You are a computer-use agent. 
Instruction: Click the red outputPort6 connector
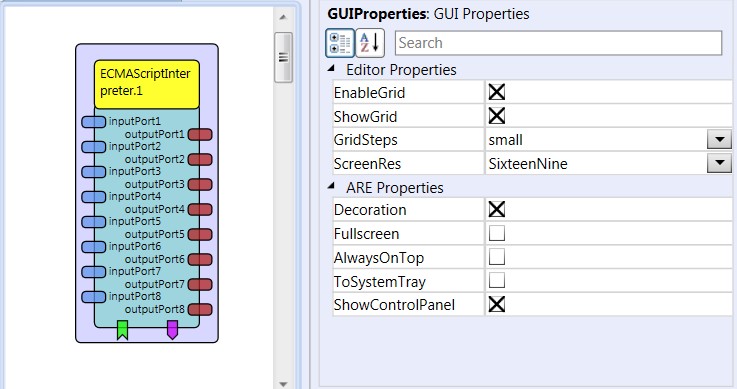(200, 259)
